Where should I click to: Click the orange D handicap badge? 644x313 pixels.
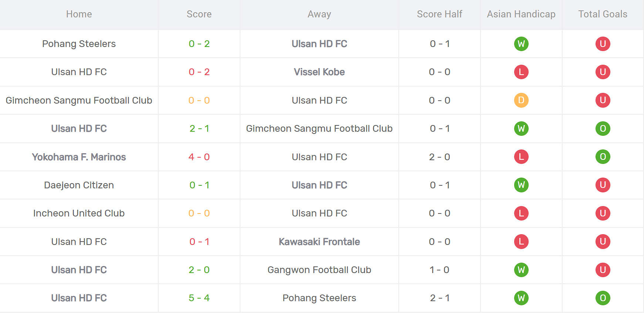[521, 100]
